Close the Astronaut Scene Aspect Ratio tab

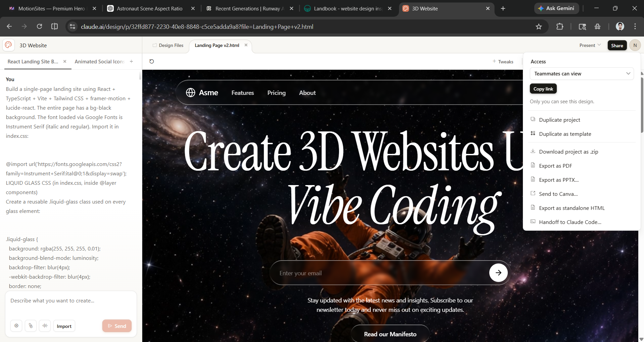[x=193, y=8]
